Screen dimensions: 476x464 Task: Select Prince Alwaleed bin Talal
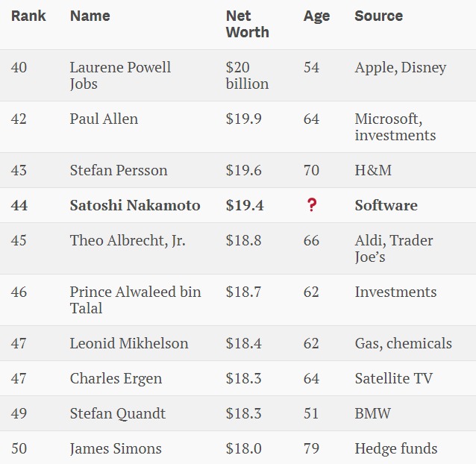(x=135, y=300)
